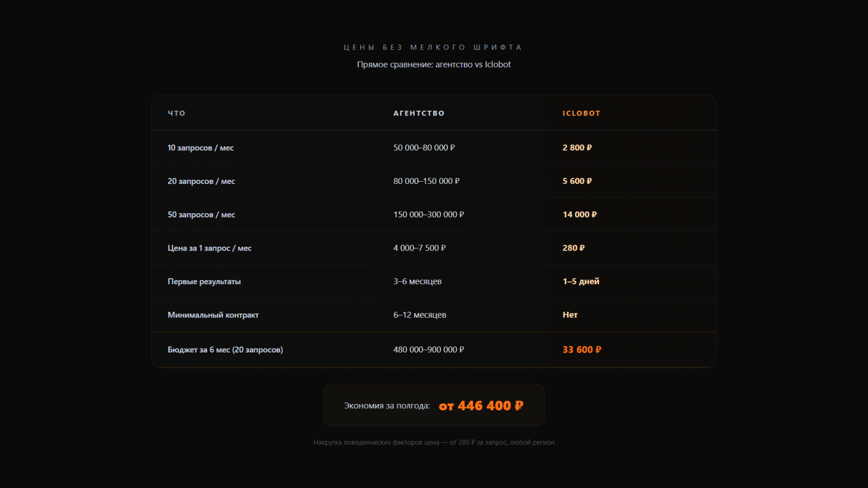Click agency price '50 000–80 000 ₽'
This screenshot has height=488, width=868.
[x=424, y=147]
